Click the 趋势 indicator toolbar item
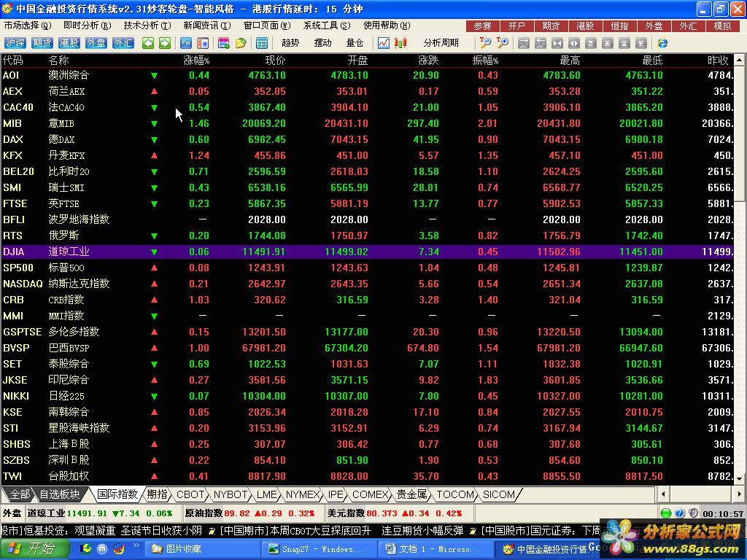Viewport: 747px width, 560px height. click(290, 43)
